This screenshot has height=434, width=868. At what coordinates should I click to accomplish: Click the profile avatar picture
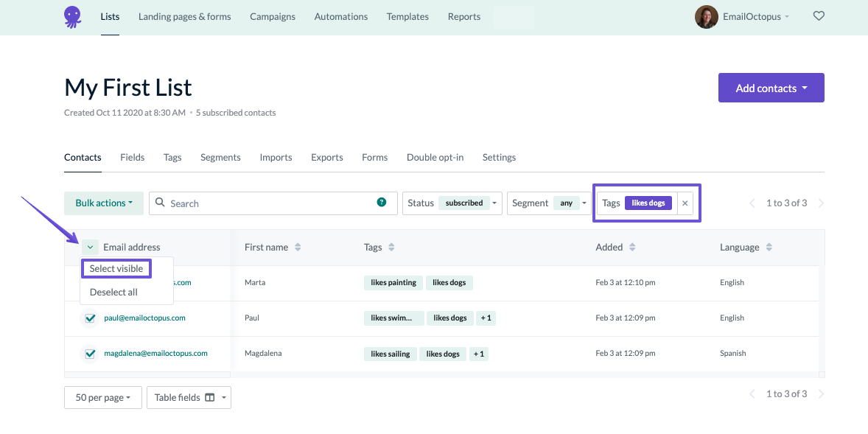(706, 16)
